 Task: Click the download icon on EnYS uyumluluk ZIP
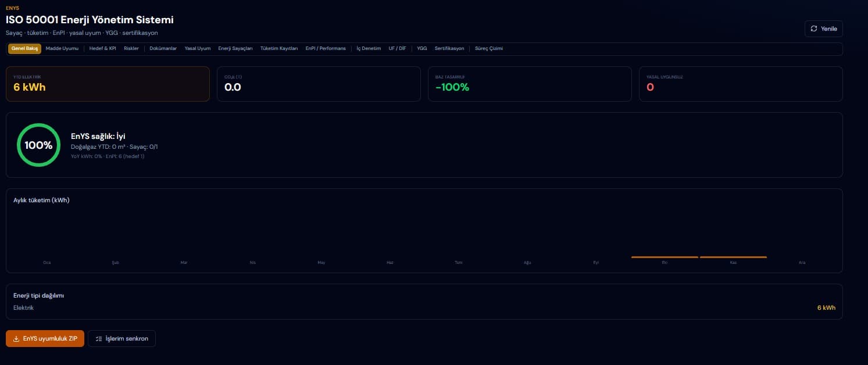coord(16,338)
